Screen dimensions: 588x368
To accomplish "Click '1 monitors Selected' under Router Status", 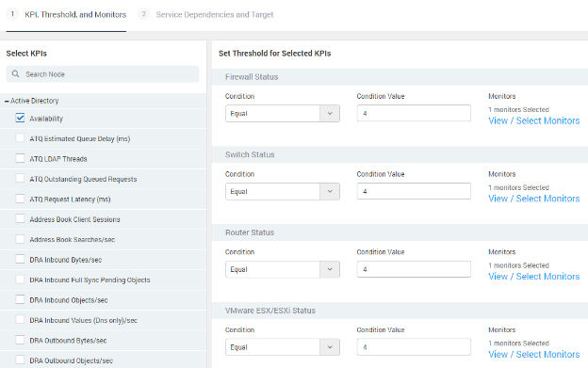I will (518, 265).
